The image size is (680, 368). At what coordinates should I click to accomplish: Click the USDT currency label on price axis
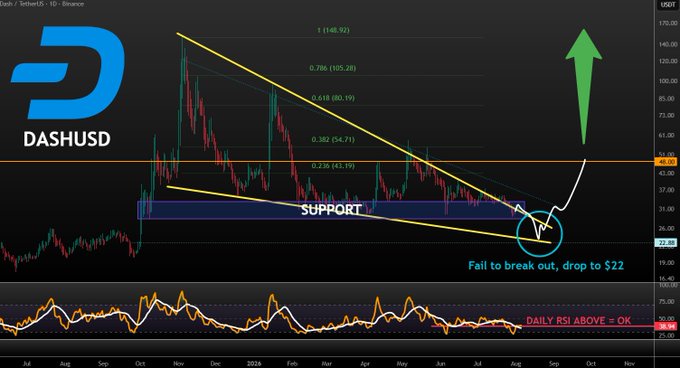coord(667,4)
